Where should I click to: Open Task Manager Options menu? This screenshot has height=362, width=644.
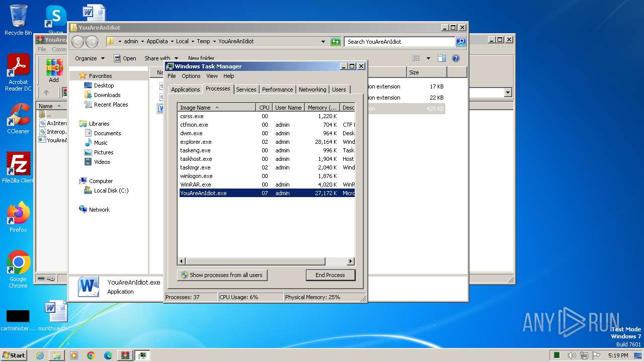pyautogui.click(x=191, y=76)
